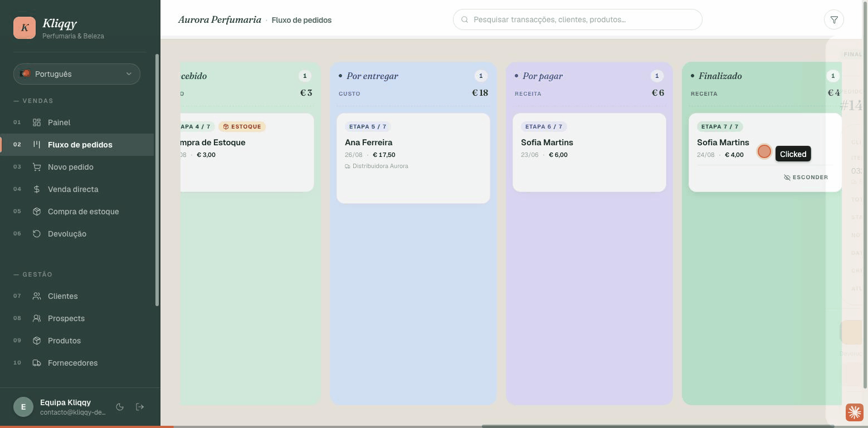Open Sofia Martins card in Por pagar

[x=589, y=152]
